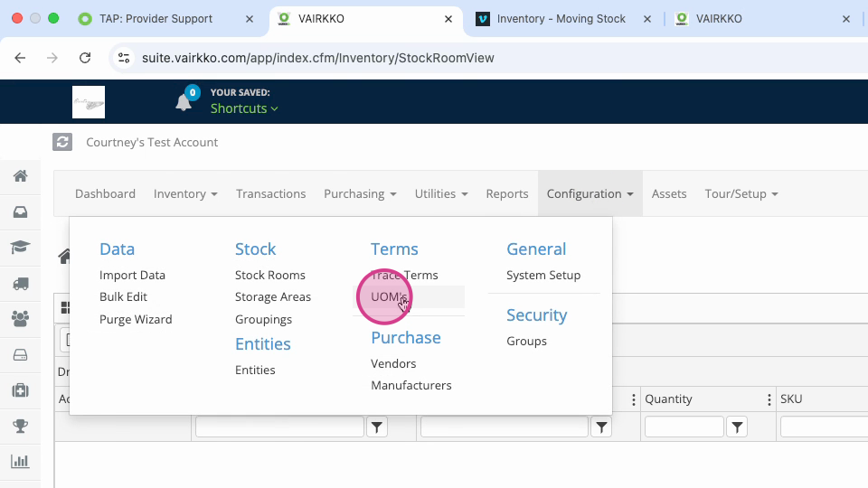Select the truck icon in sidebar
Viewport: 868px width, 488px height.
(x=21, y=284)
